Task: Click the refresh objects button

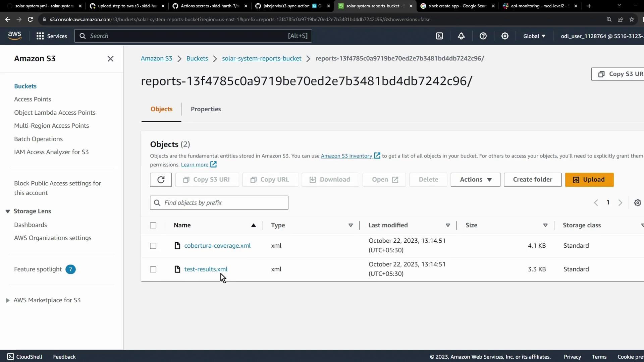Action: pos(161,180)
